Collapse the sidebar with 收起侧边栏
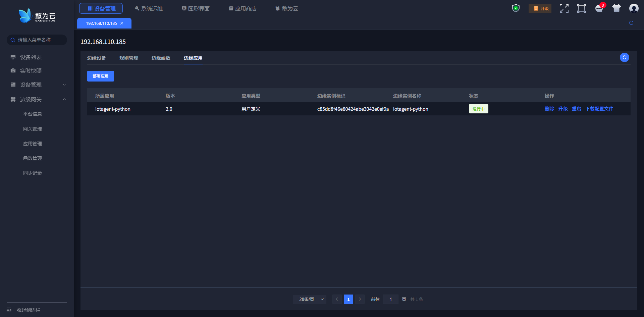This screenshot has height=317, width=644. pyautogui.click(x=29, y=310)
